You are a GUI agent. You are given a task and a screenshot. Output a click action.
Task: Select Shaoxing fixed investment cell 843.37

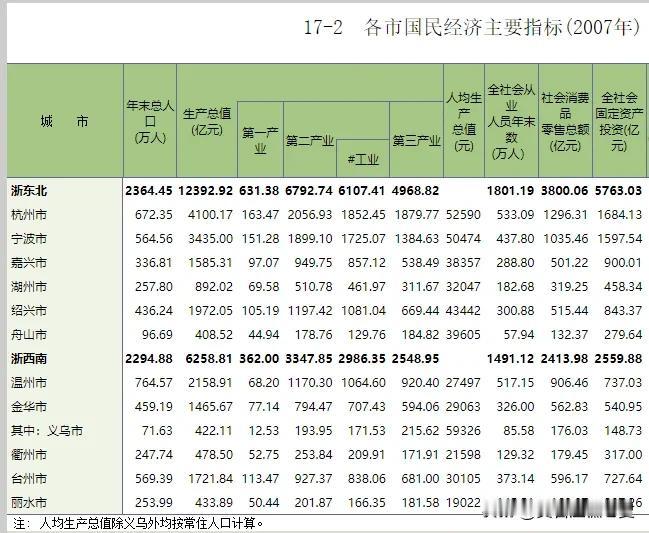click(x=623, y=310)
